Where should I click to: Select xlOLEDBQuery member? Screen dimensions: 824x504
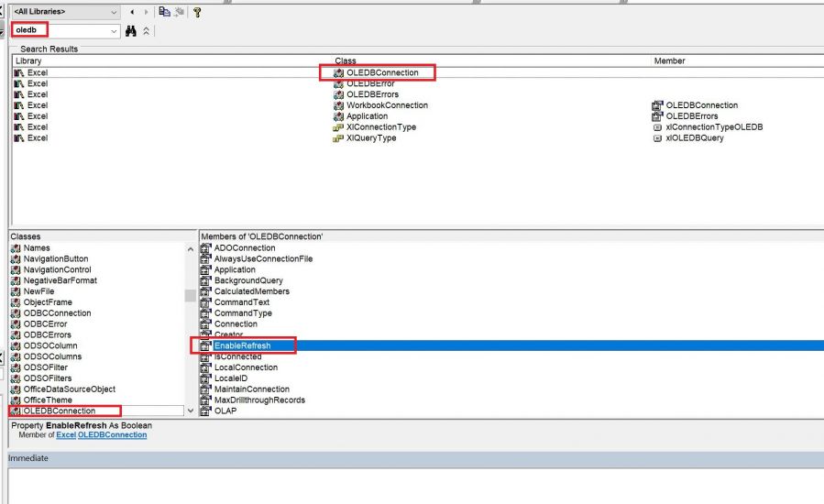(694, 137)
